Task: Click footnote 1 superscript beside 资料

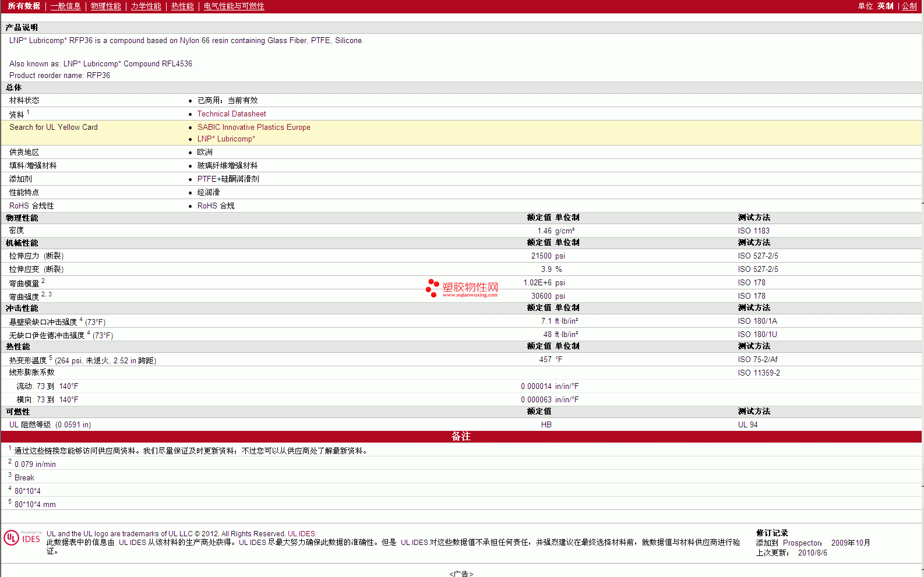Action: (28, 112)
